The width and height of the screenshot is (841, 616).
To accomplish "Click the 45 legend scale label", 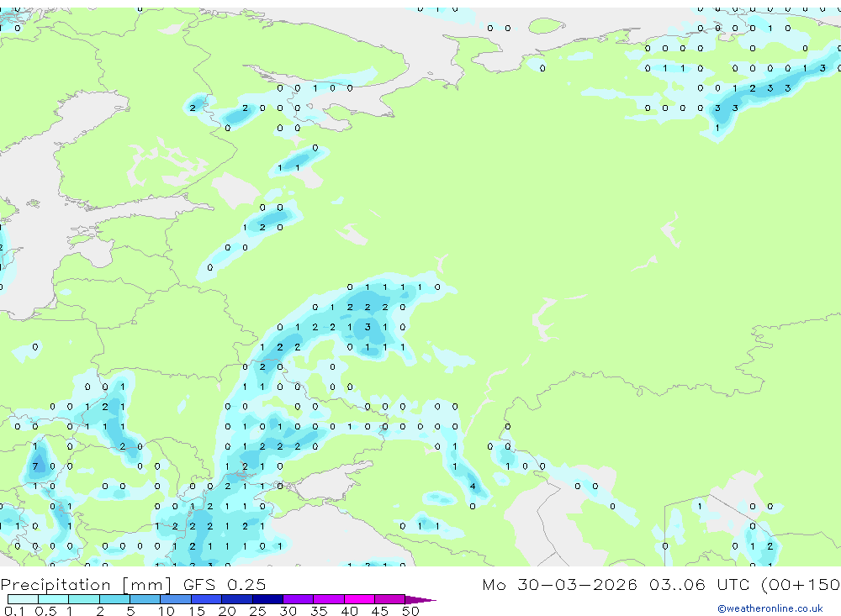I will point(380,611).
